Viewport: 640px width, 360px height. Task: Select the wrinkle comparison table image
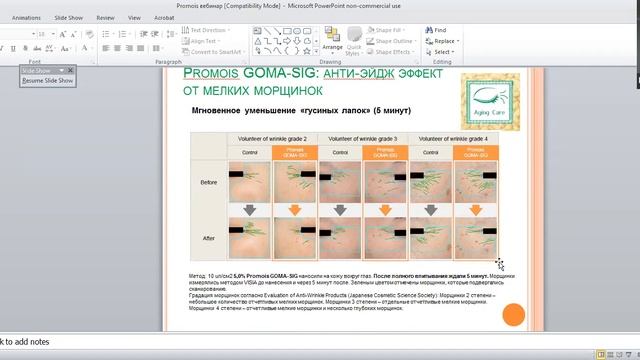[344, 196]
